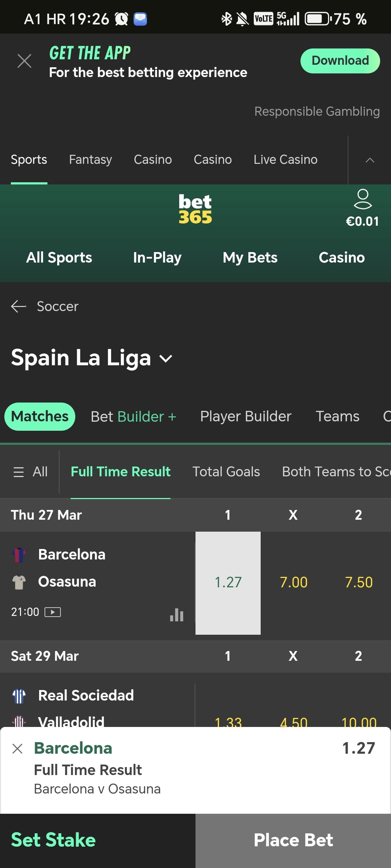The height and width of the screenshot is (868, 391).
Task: Dismiss the Get The App banner
Action: [24, 61]
